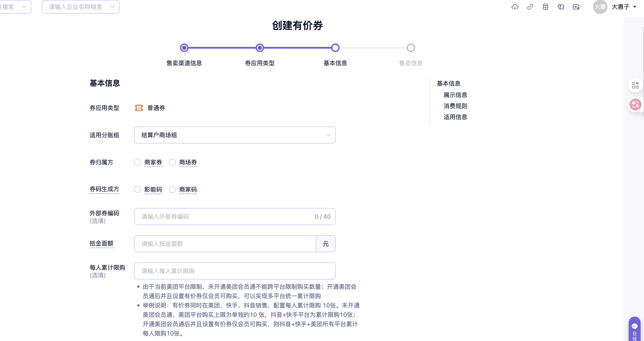Click the torn ticket icon in header
644x341 pixels.
(561, 7)
